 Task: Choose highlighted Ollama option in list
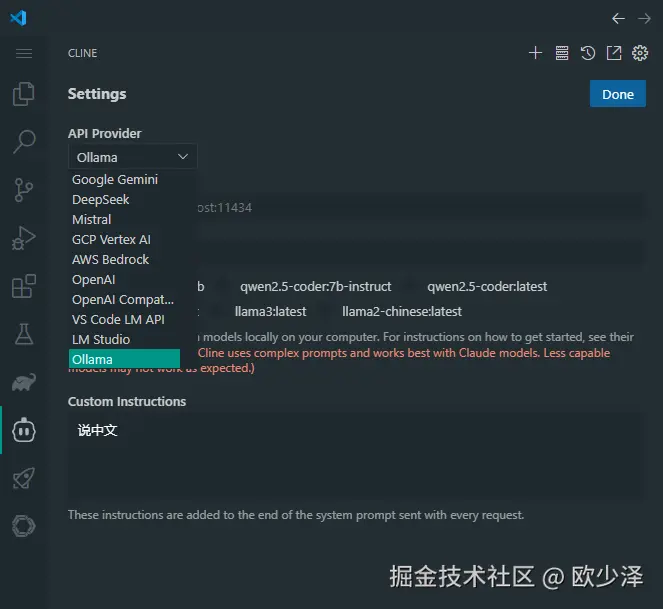[124, 359]
